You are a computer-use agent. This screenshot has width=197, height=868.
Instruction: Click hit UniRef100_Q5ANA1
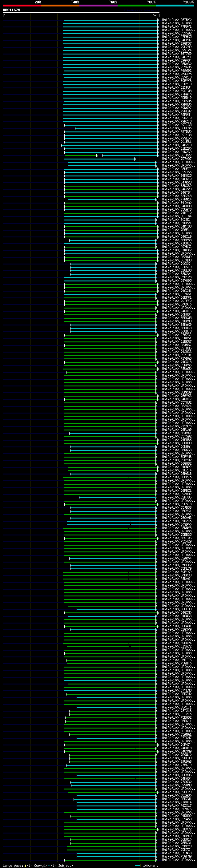(x=176, y=734)
